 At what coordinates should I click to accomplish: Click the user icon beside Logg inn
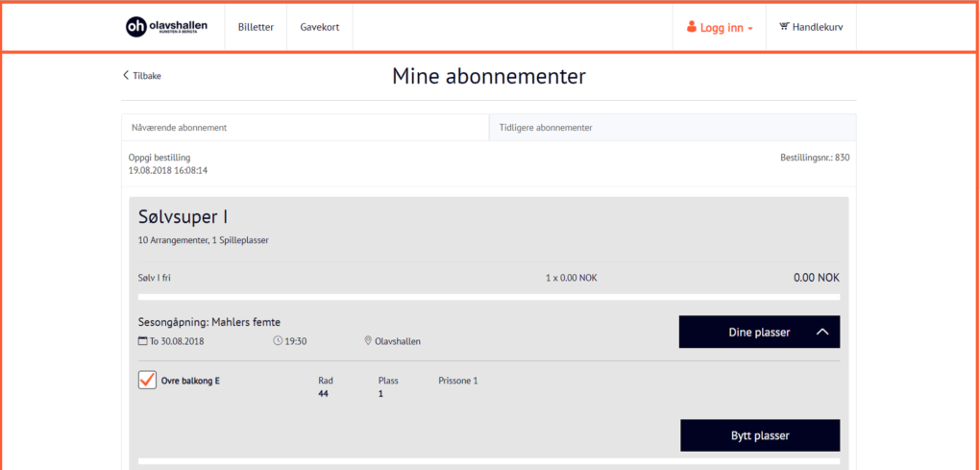691,27
